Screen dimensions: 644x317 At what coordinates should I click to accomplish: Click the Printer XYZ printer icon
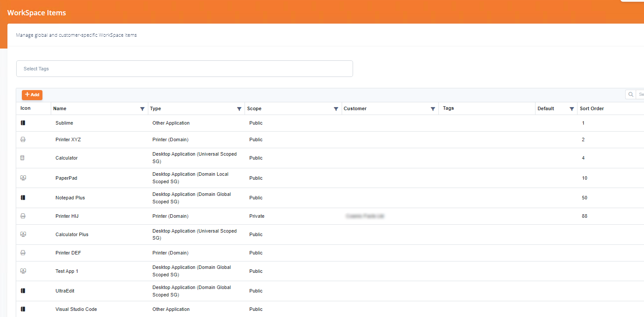tap(23, 139)
